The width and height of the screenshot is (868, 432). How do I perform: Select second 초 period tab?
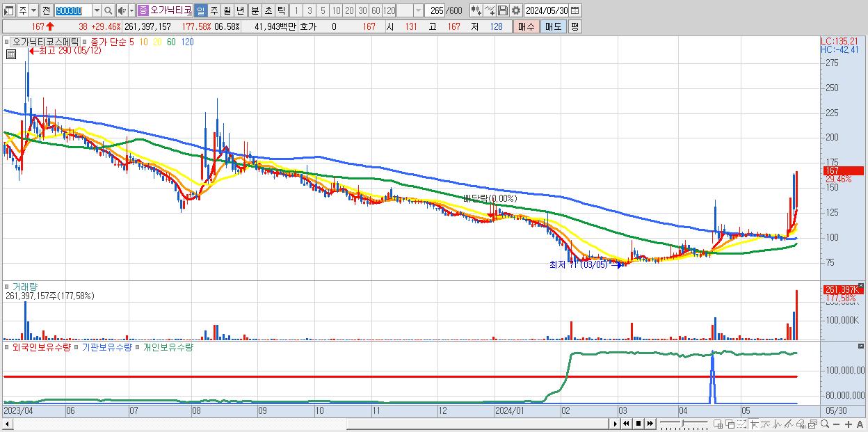pos(268,10)
